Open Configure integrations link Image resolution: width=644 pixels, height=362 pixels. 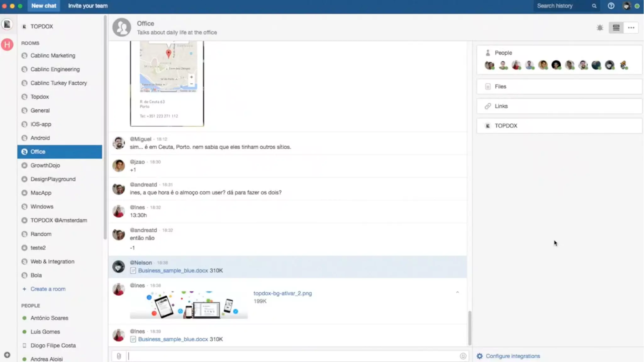513,356
